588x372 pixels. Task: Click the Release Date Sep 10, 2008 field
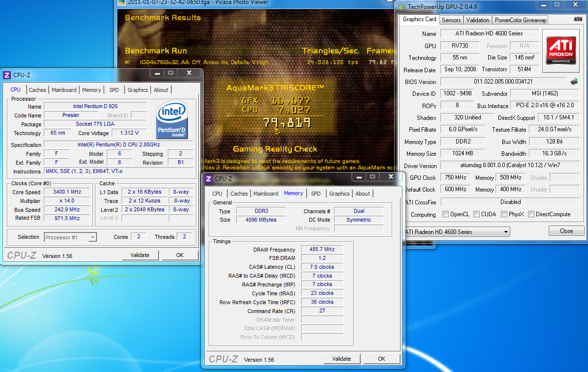pyautogui.click(x=460, y=69)
